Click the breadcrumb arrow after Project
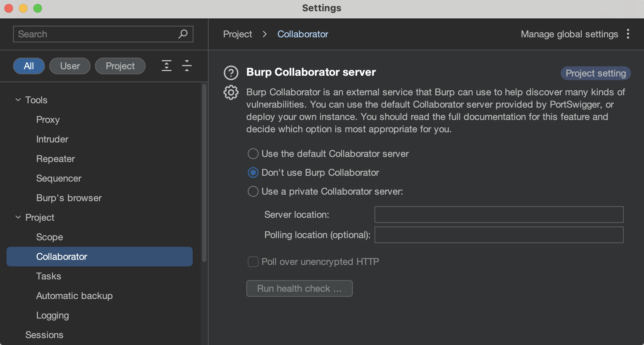This screenshot has height=345, width=644. (265, 34)
